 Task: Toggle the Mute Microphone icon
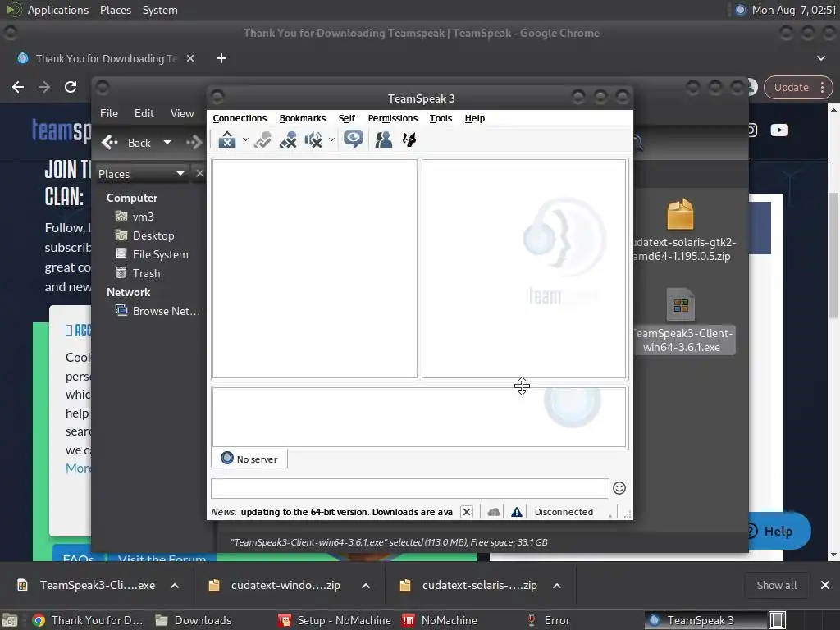pyautogui.click(x=288, y=139)
